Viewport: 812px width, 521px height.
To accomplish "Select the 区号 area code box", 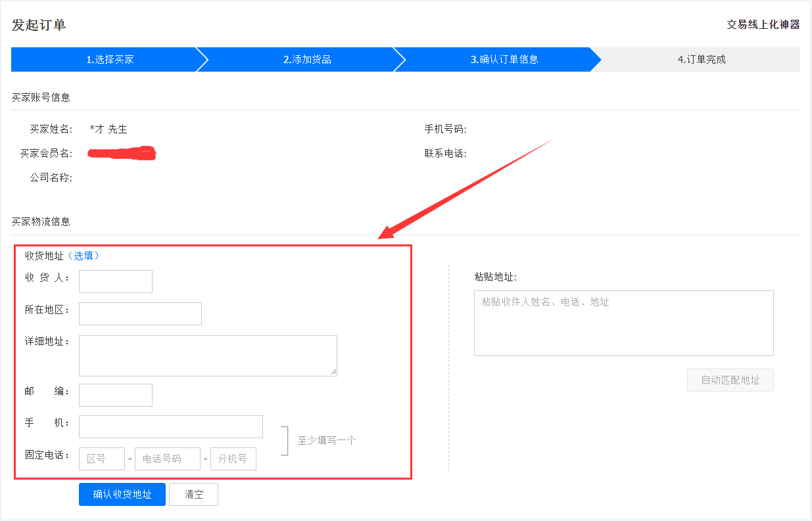I will click(x=102, y=459).
